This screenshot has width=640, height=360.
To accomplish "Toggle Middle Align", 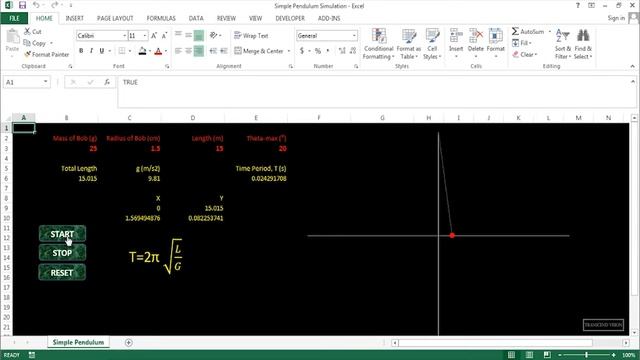I will pos(188,36).
